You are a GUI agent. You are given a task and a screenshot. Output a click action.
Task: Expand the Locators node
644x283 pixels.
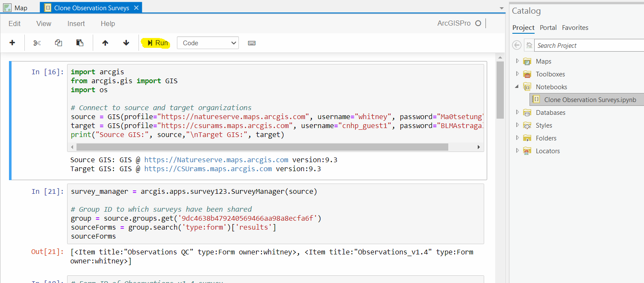tap(517, 151)
